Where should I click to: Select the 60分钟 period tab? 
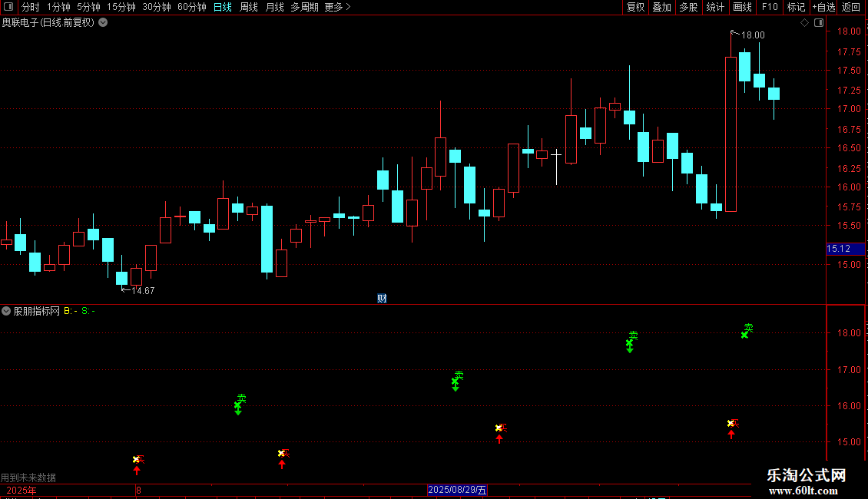click(x=191, y=7)
